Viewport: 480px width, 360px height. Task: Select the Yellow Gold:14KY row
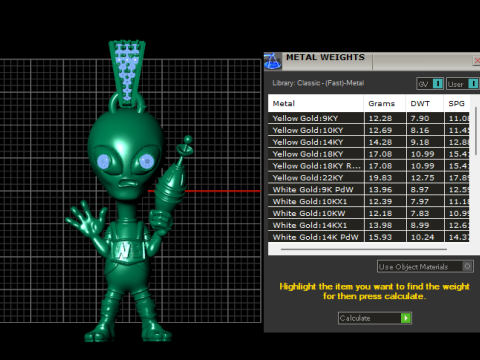[x=369, y=142]
